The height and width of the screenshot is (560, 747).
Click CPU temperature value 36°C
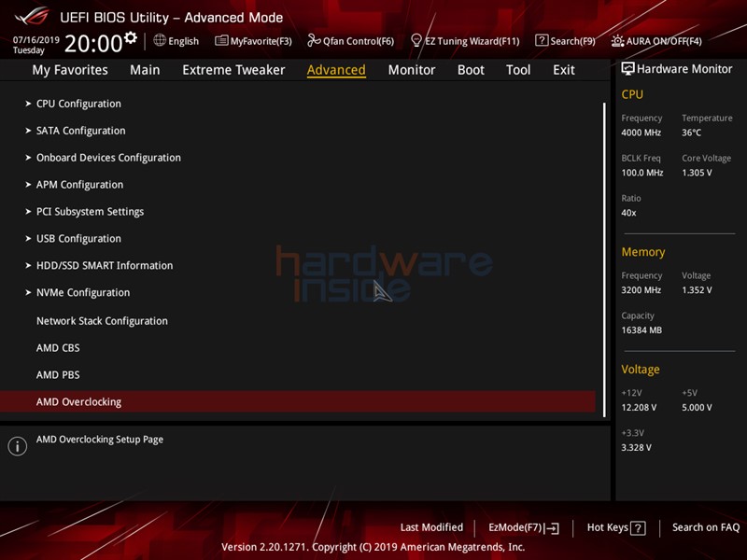point(691,133)
